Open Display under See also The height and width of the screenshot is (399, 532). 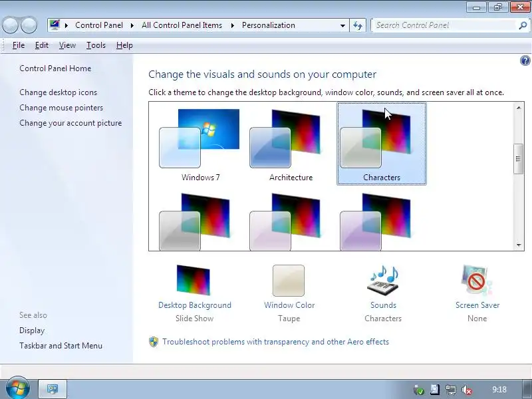[x=32, y=331]
